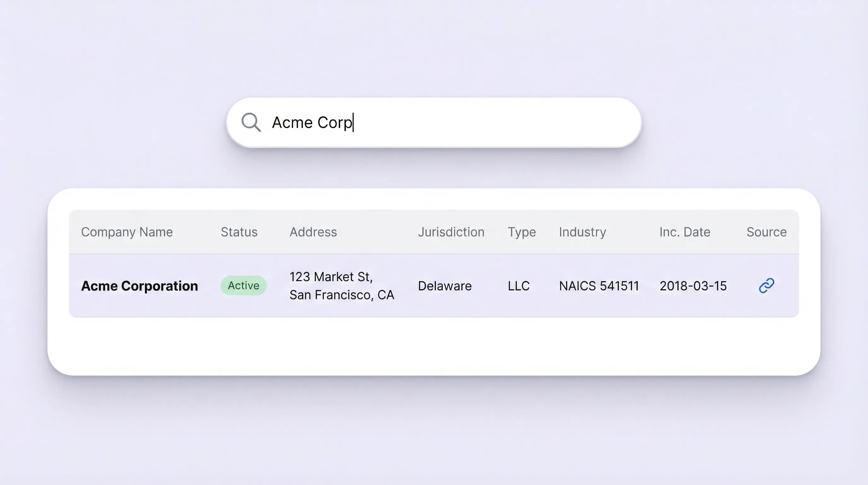Click the Inc. Date column header

tap(685, 232)
